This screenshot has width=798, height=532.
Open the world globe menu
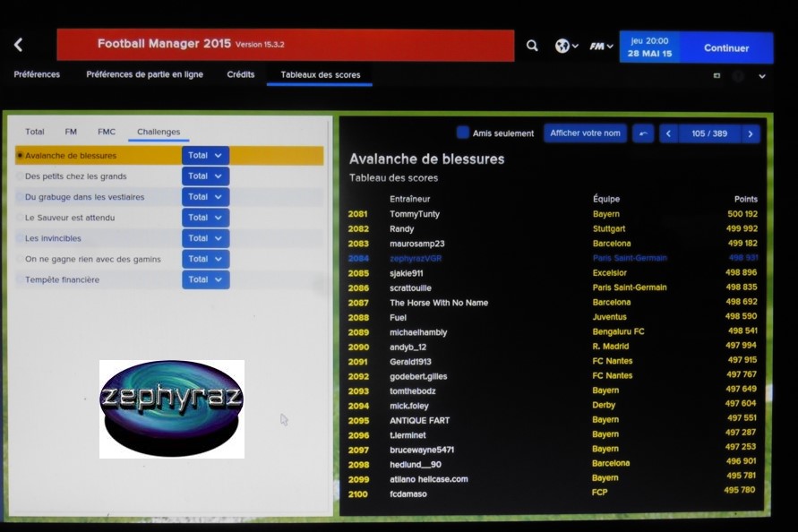point(565,46)
